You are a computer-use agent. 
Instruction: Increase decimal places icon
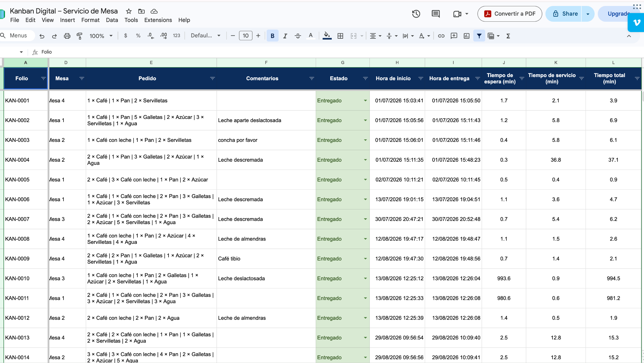[x=164, y=36]
